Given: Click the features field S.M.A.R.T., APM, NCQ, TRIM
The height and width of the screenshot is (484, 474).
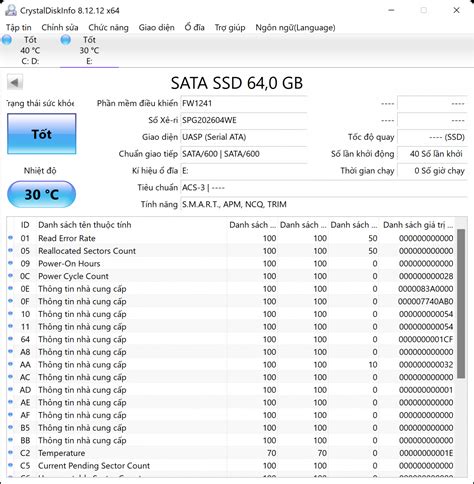Looking at the screenshot, I should (x=323, y=204).
